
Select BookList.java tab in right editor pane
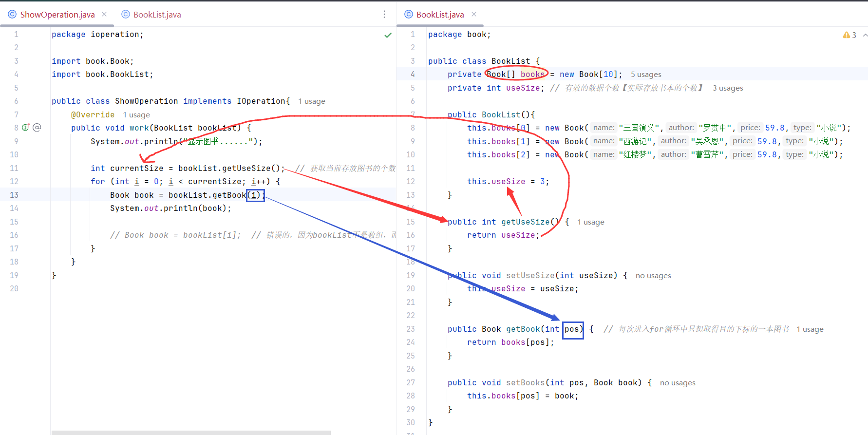(x=440, y=15)
